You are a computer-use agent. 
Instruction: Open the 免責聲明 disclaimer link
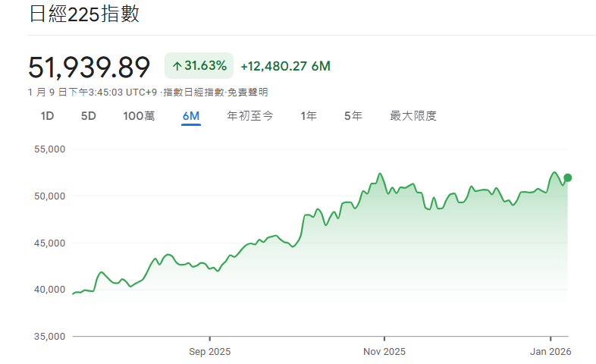click(x=247, y=93)
